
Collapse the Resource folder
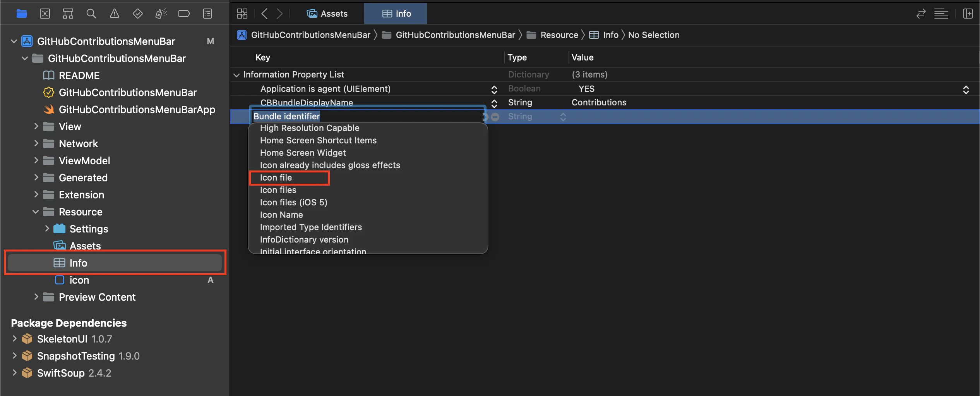pyautogui.click(x=36, y=212)
